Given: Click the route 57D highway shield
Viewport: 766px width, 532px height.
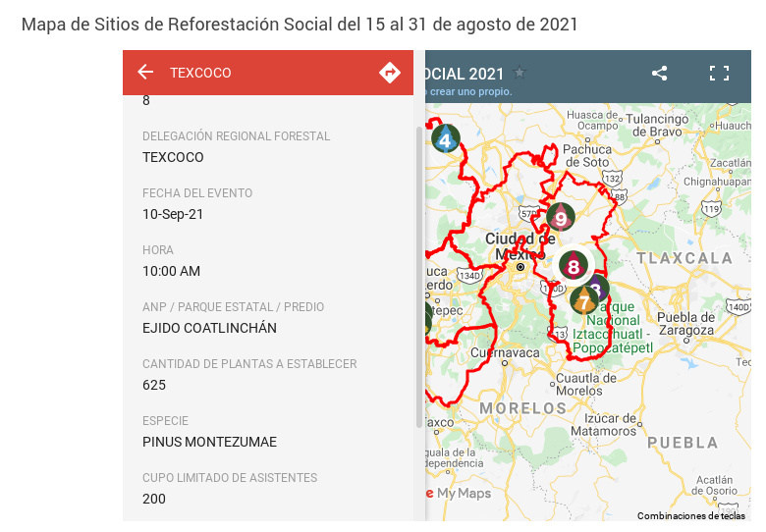Looking at the screenshot, I should [x=528, y=213].
